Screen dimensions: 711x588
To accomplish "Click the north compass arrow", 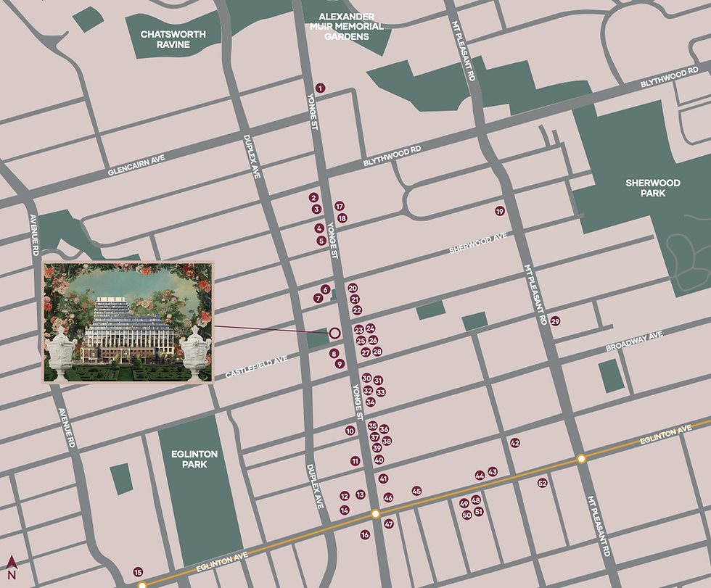I will point(12,563).
